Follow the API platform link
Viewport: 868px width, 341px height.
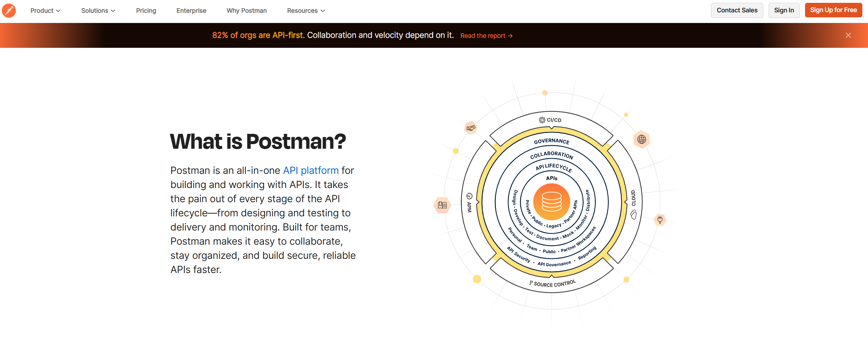coord(311,171)
